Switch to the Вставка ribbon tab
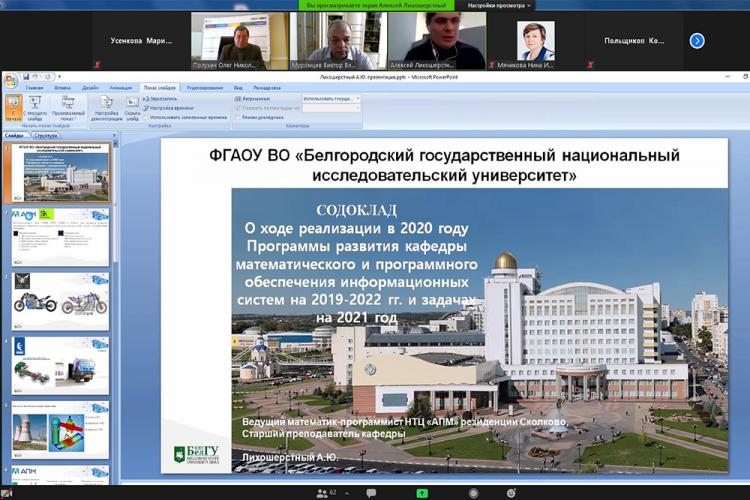This screenshot has width=750, height=500. tap(62, 88)
